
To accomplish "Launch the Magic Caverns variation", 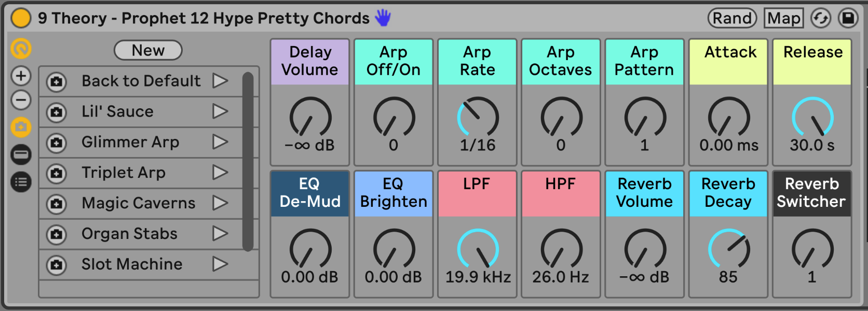I will tap(220, 203).
